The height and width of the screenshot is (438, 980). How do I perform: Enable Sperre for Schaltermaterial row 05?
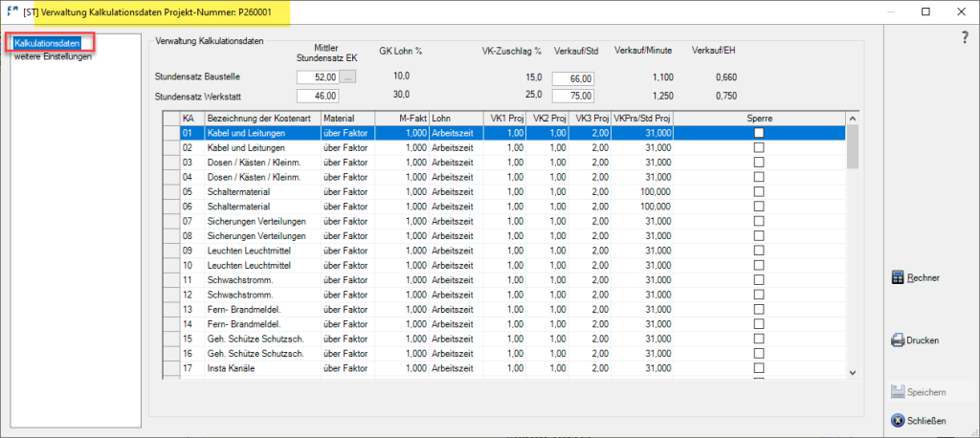click(759, 191)
